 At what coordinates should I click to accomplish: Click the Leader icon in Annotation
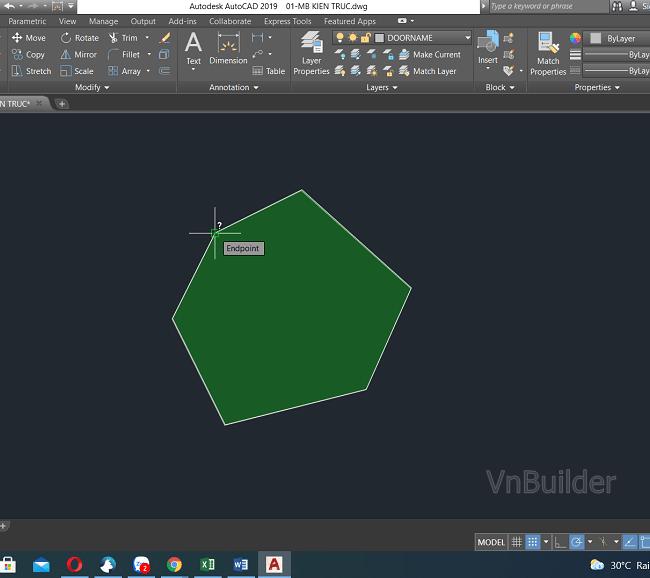pos(257,54)
